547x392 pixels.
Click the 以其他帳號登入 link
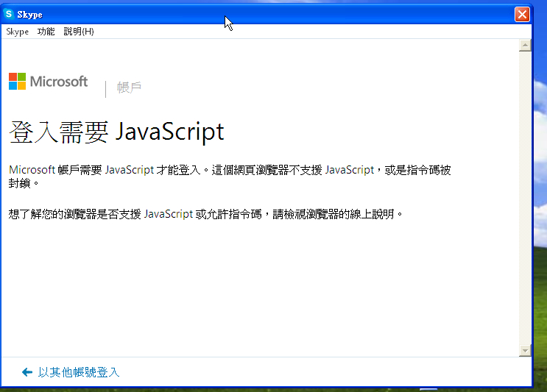pos(79,372)
